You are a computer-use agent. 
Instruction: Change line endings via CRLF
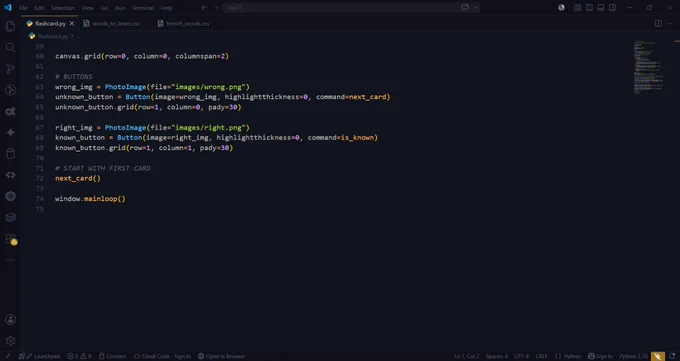[542, 356]
